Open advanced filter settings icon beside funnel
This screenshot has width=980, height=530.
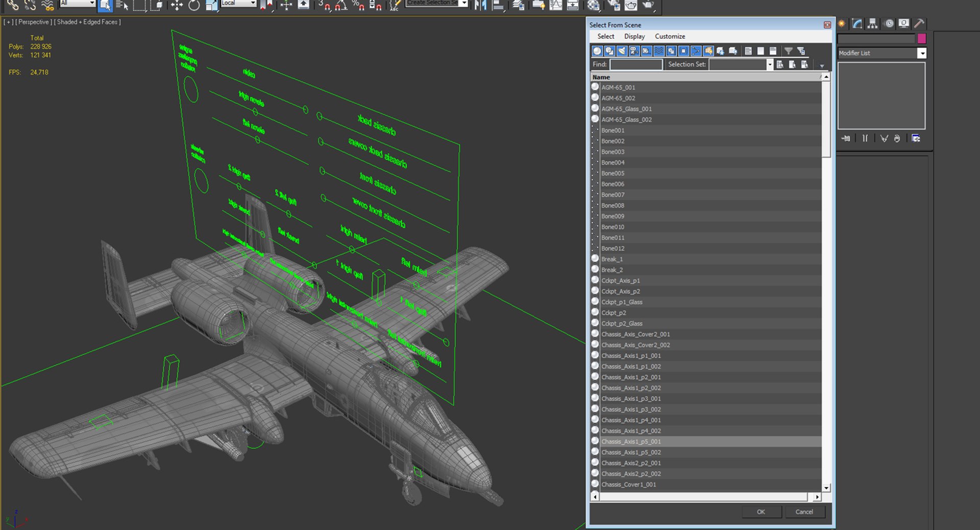tap(801, 51)
